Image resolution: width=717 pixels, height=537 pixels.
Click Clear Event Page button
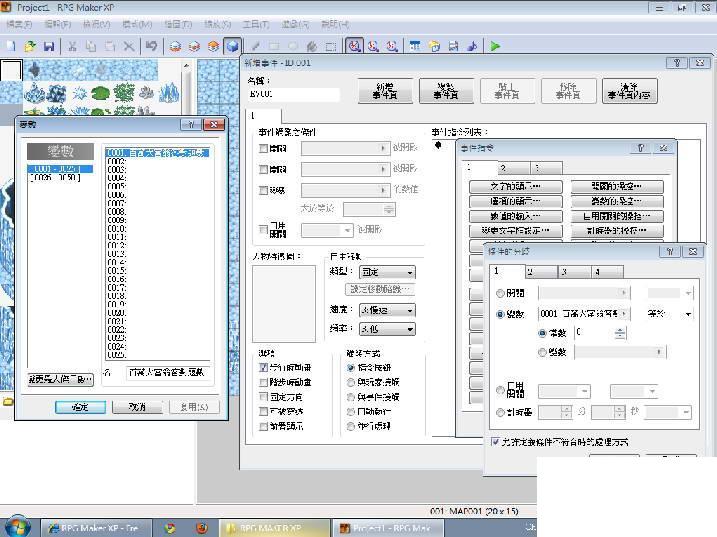click(629, 91)
